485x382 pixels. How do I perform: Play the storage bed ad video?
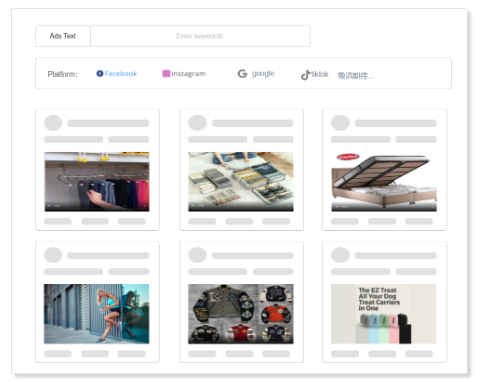coord(336,206)
